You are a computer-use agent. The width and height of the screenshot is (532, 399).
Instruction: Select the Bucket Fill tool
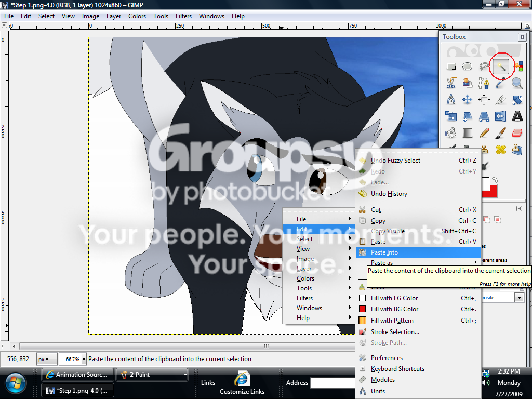[451, 132]
